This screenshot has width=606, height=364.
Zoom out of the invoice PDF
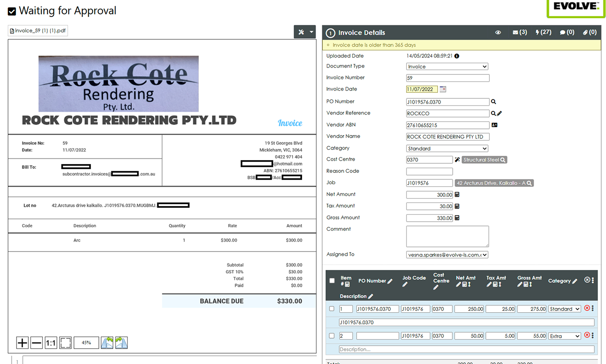(x=37, y=343)
